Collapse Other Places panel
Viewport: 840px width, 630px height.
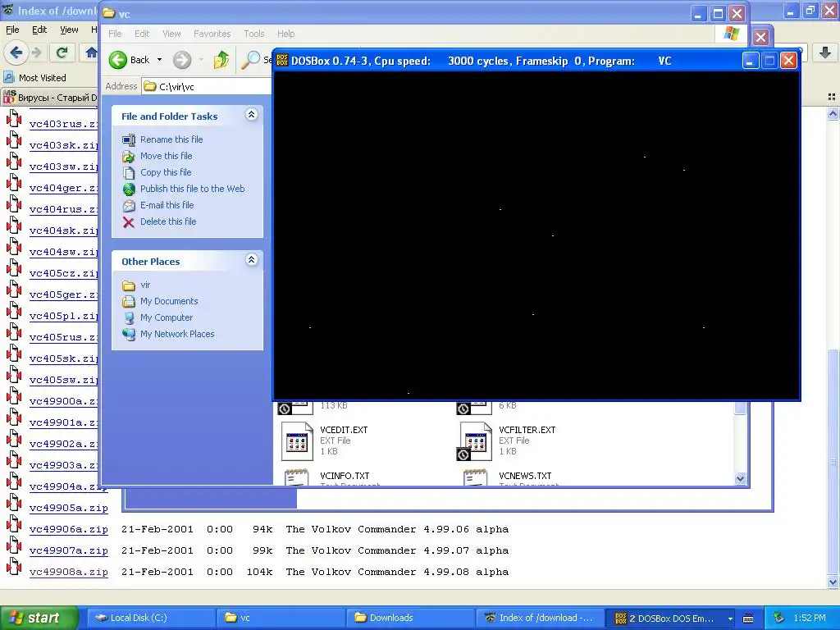251,260
